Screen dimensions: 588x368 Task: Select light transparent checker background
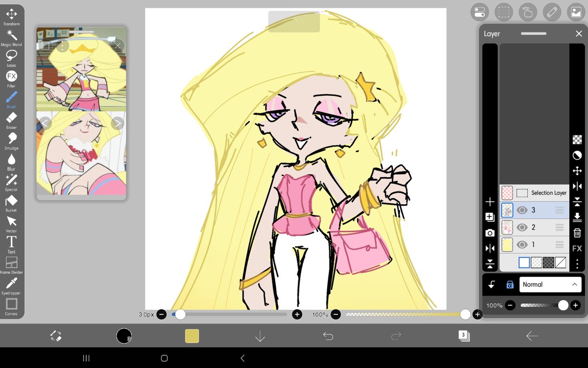tap(537, 263)
